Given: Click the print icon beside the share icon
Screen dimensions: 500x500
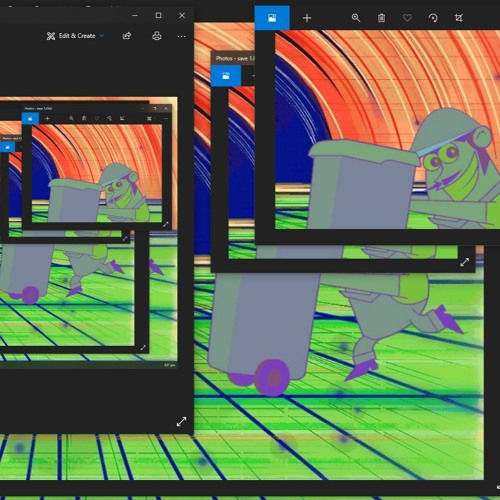Looking at the screenshot, I should point(157,36).
